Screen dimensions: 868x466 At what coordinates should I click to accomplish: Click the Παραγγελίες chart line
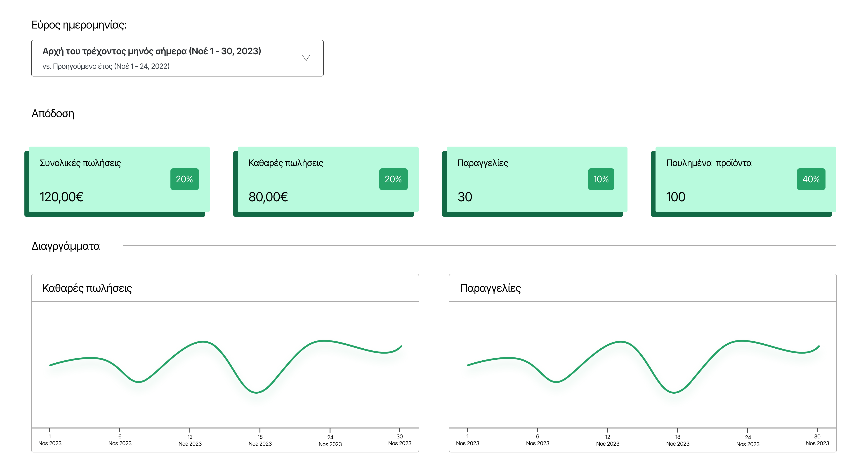(621, 342)
